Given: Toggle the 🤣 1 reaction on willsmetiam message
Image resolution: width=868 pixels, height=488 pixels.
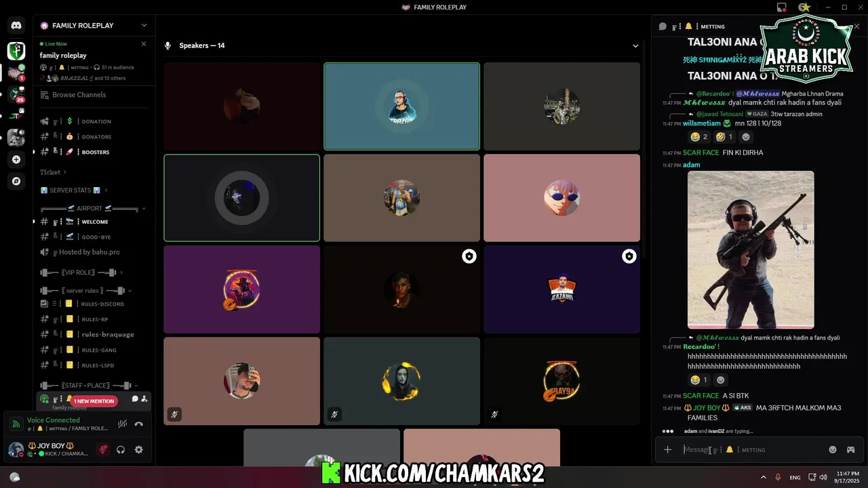Looking at the screenshot, I should pyautogui.click(x=724, y=137).
